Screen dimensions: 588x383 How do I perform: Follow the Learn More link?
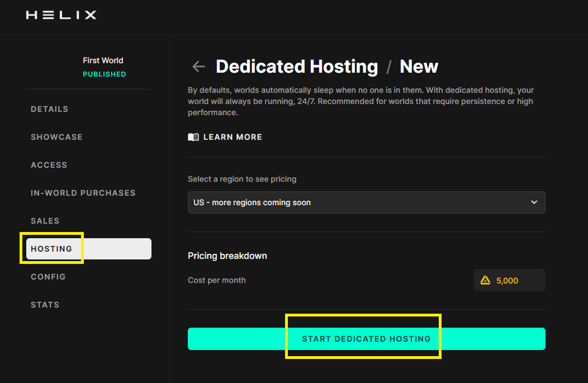(x=233, y=137)
